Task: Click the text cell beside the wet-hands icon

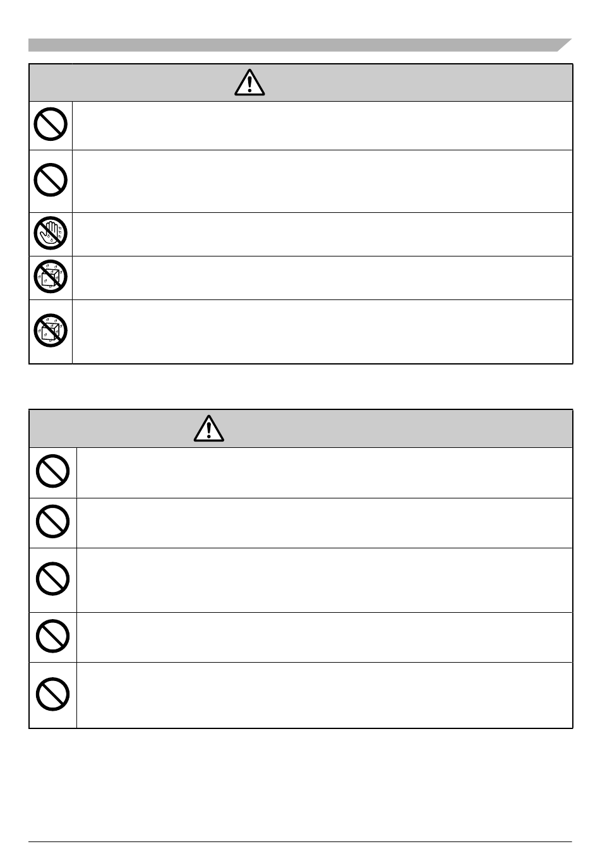Action: [322, 234]
